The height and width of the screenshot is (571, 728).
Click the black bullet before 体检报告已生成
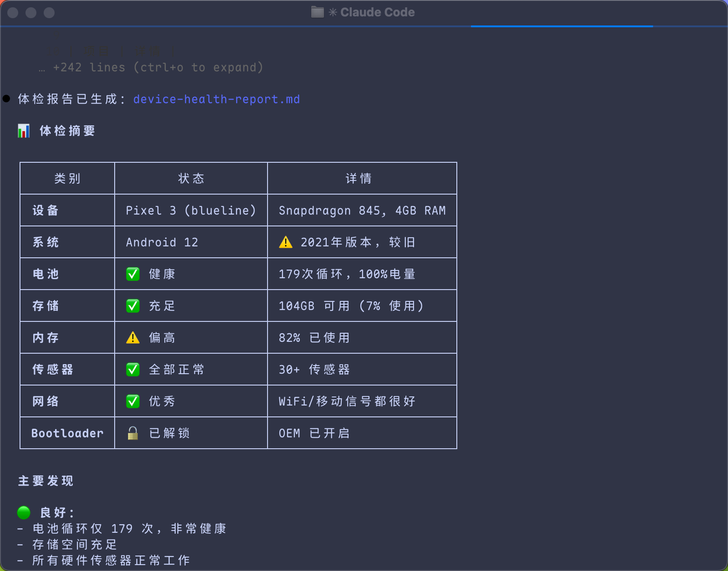tap(6, 99)
